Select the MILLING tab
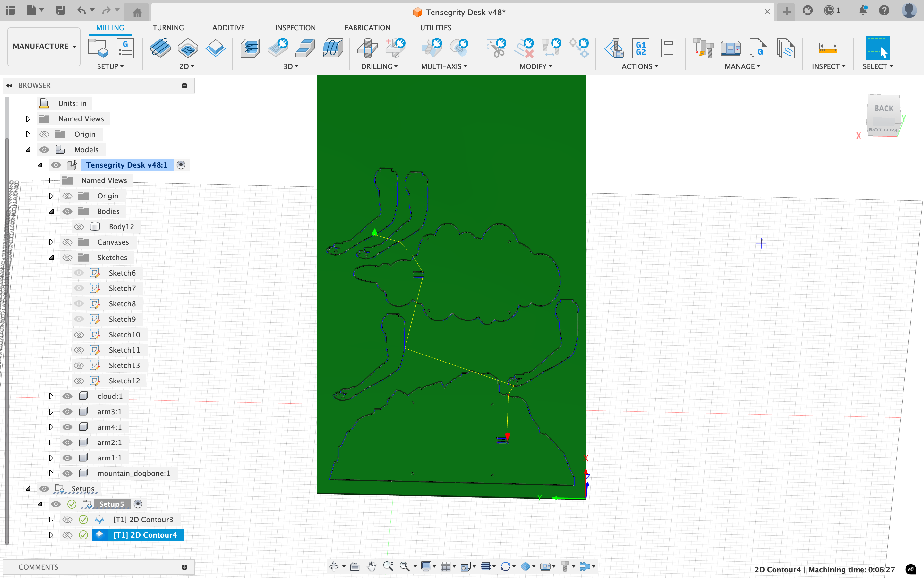 click(x=110, y=28)
